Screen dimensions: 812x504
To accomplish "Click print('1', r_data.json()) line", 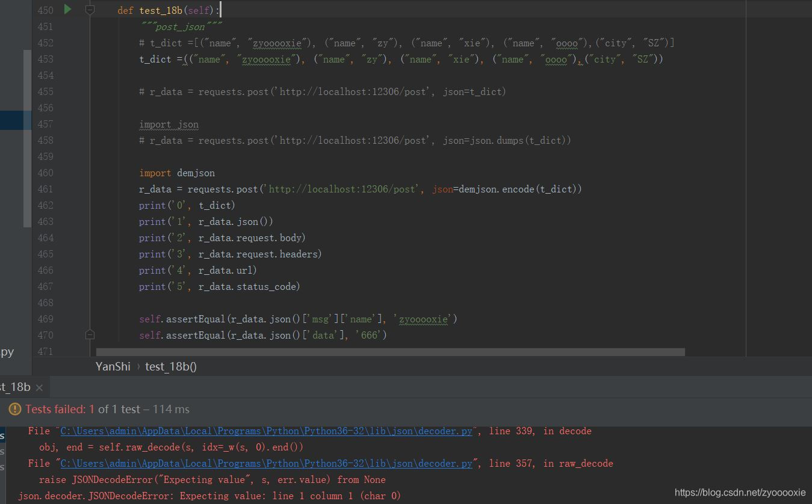I will tap(206, 221).
